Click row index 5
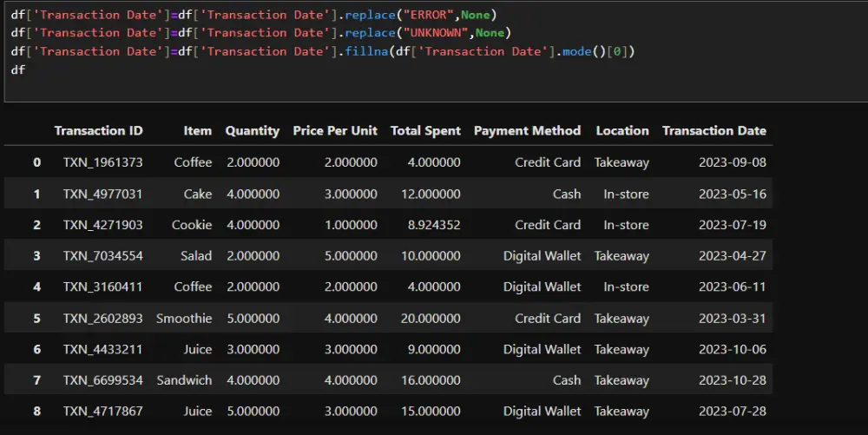The width and height of the screenshot is (868, 435). coord(36,319)
